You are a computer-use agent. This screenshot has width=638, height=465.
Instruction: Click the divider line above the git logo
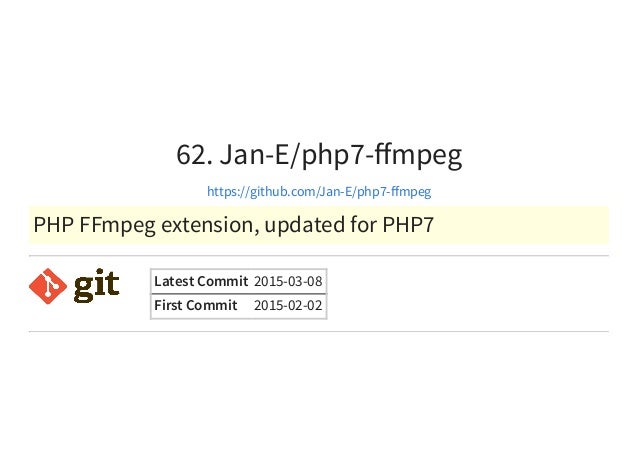tap(319, 256)
